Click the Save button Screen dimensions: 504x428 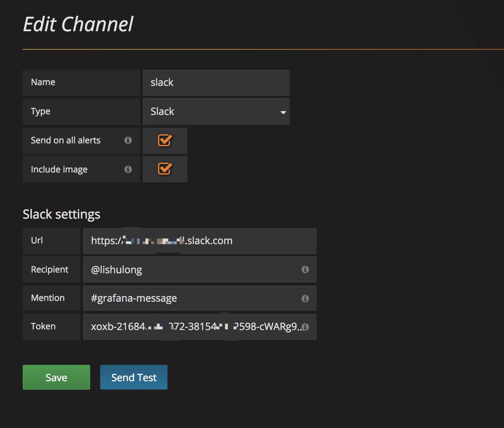click(x=56, y=377)
